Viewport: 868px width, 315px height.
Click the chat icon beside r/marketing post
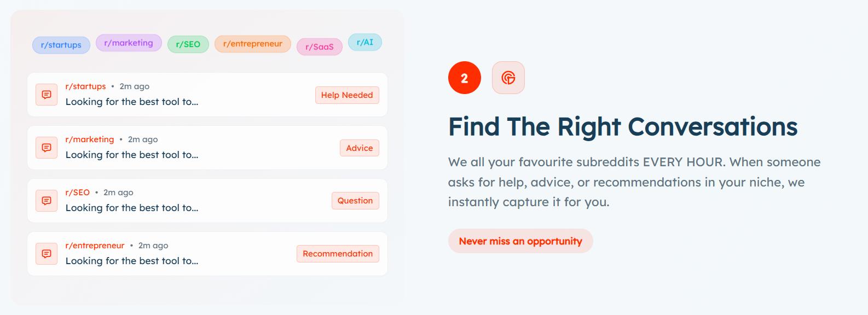coord(47,148)
